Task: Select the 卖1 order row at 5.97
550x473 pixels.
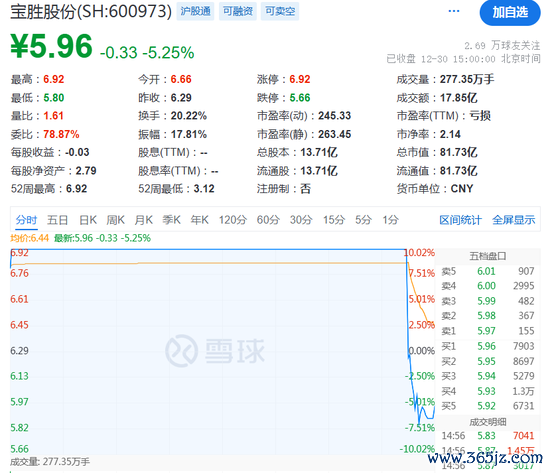Action: (488, 331)
